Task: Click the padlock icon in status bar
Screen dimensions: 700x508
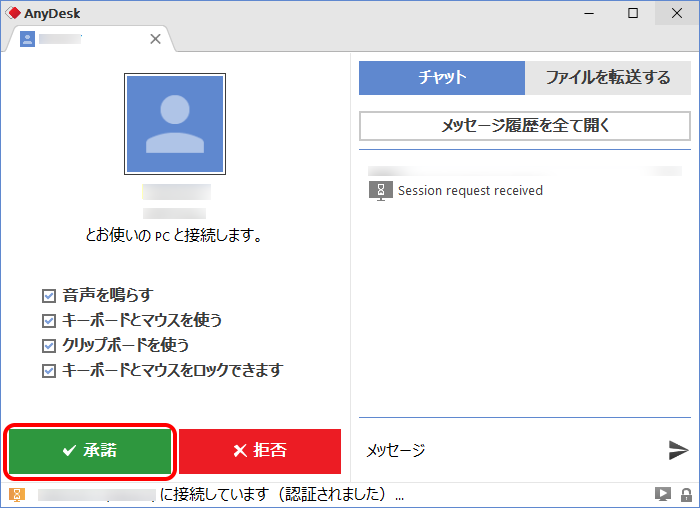Action: point(686,495)
